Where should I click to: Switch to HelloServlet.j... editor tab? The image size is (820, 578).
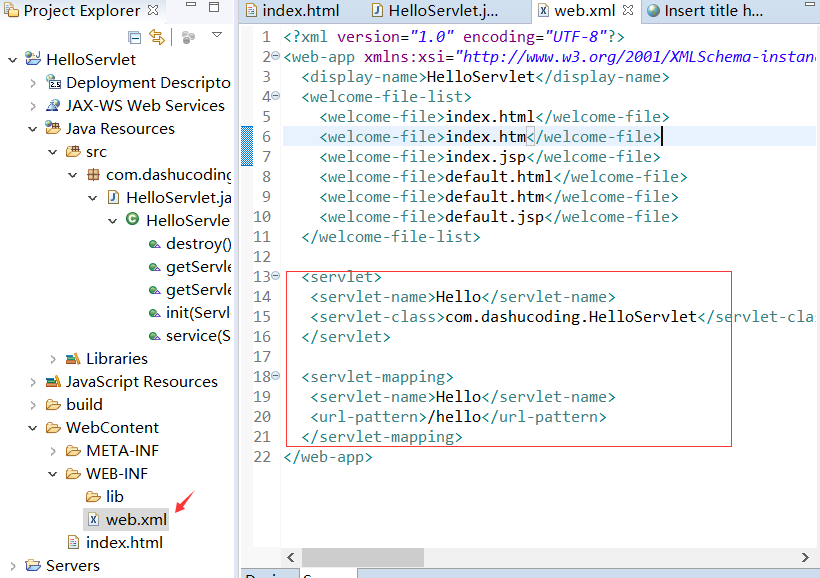pos(435,10)
